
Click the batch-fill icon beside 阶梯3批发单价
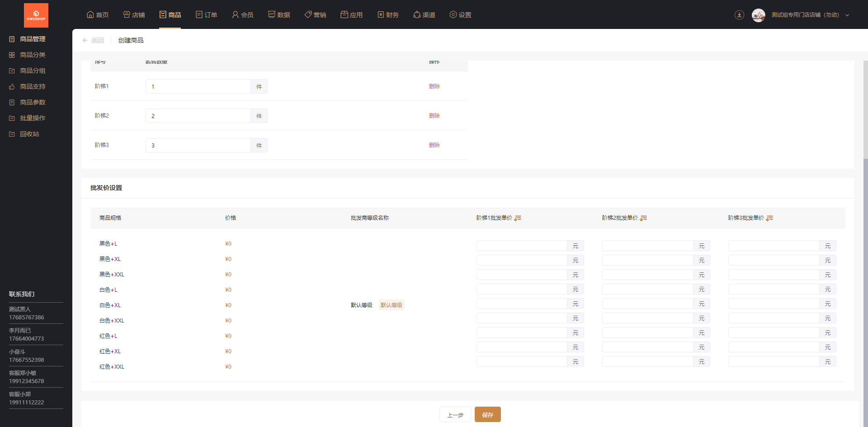[769, 218]
